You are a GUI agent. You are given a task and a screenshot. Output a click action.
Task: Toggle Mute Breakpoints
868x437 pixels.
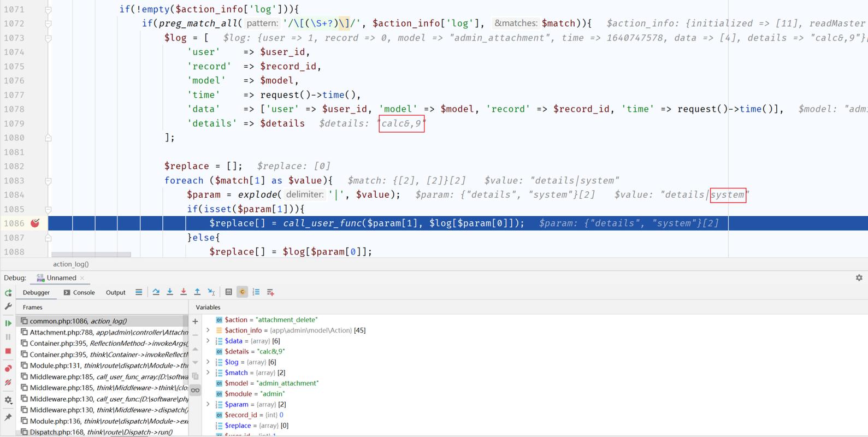coord(8,383)
